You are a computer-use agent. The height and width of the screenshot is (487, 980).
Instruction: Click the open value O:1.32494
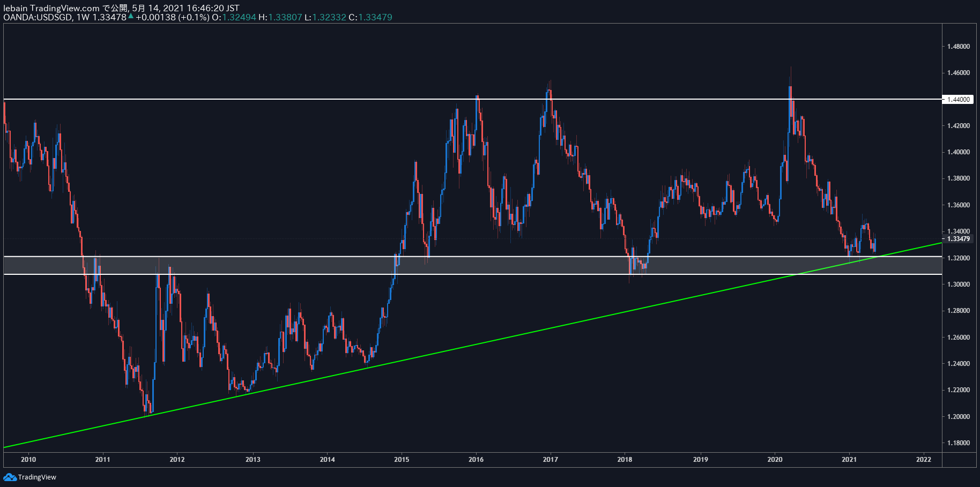234,17
